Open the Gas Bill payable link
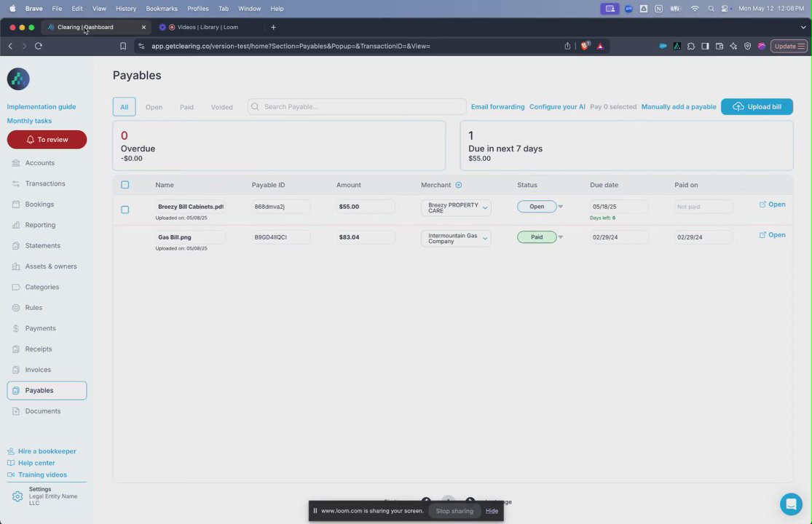 point(772,235)
